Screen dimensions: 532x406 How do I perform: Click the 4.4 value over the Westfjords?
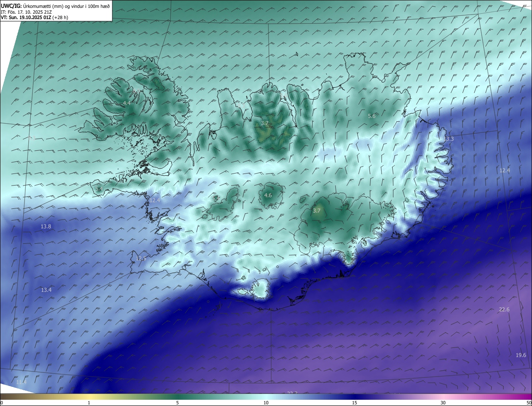click(127, 103)
